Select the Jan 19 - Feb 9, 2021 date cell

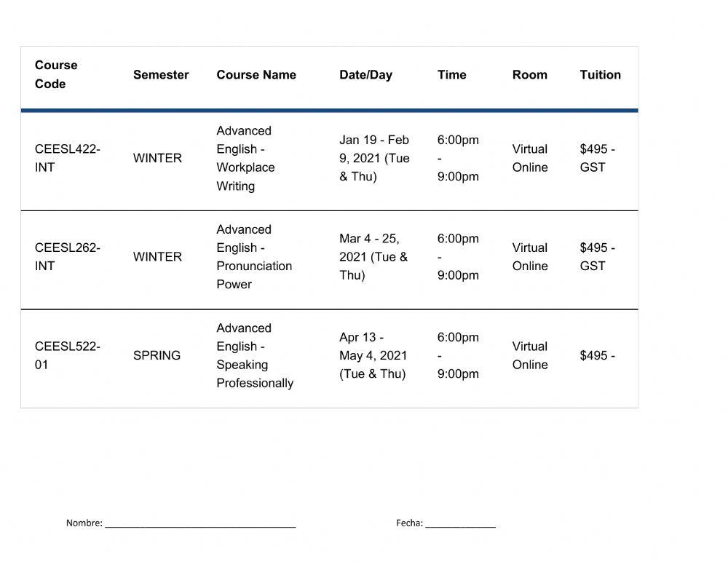374,158
